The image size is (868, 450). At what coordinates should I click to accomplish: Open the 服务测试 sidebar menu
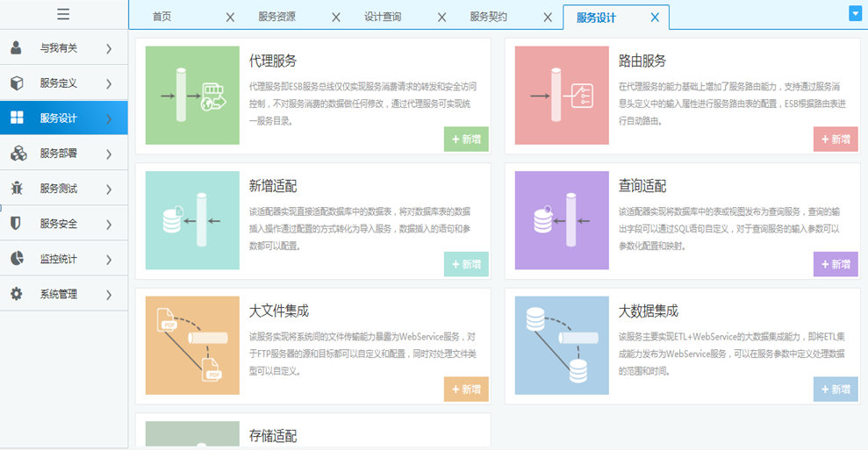tap(64, 189)
